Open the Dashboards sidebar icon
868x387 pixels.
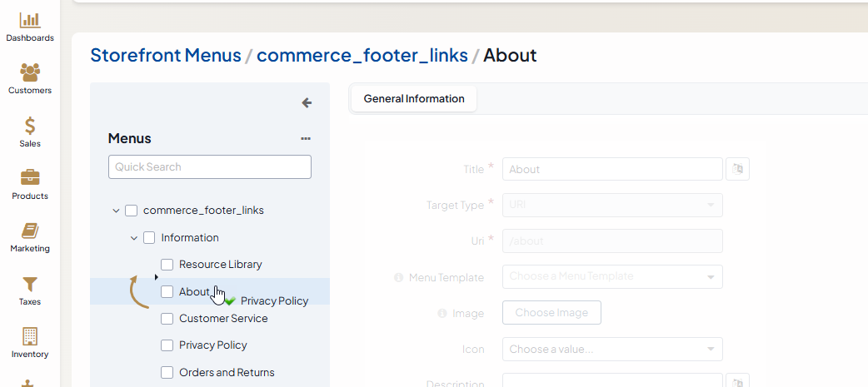tap(30, 20)
